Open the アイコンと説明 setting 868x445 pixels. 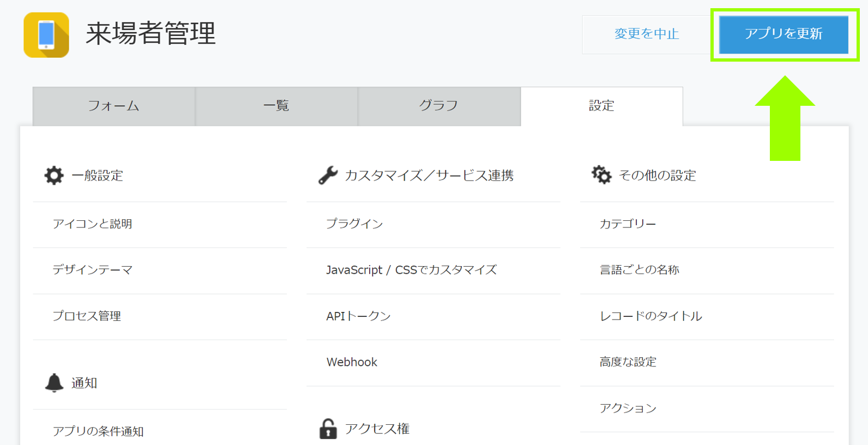click(x=93, y=224)
